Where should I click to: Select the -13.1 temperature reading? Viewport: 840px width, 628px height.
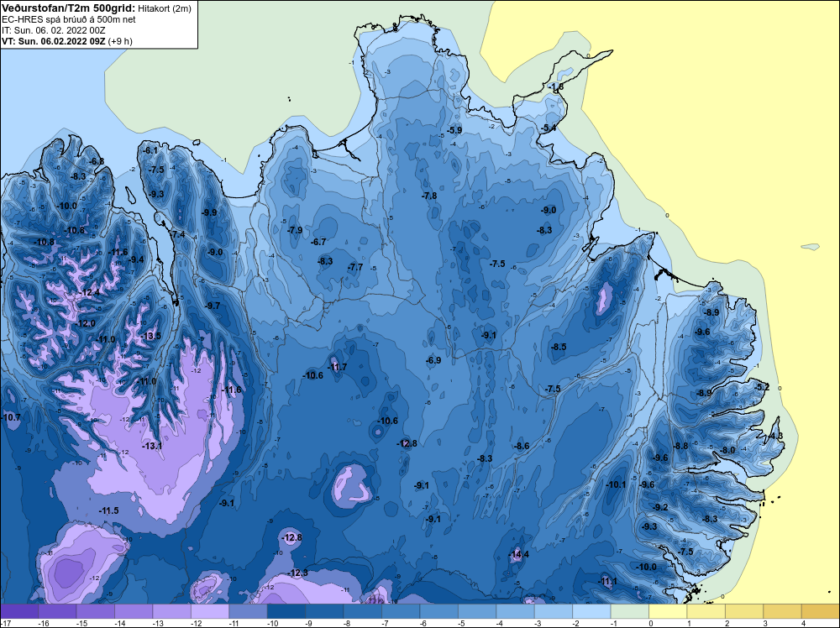[152, 446]
